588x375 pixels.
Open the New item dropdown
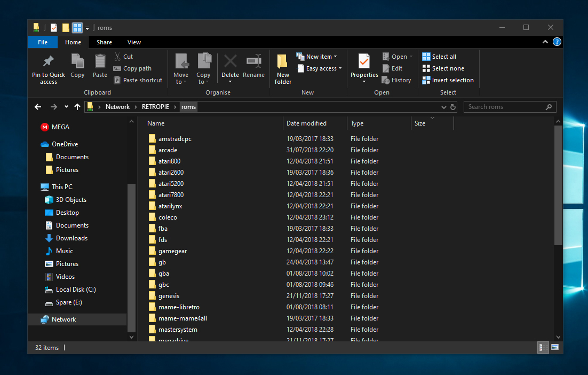(x=316, y=57)
